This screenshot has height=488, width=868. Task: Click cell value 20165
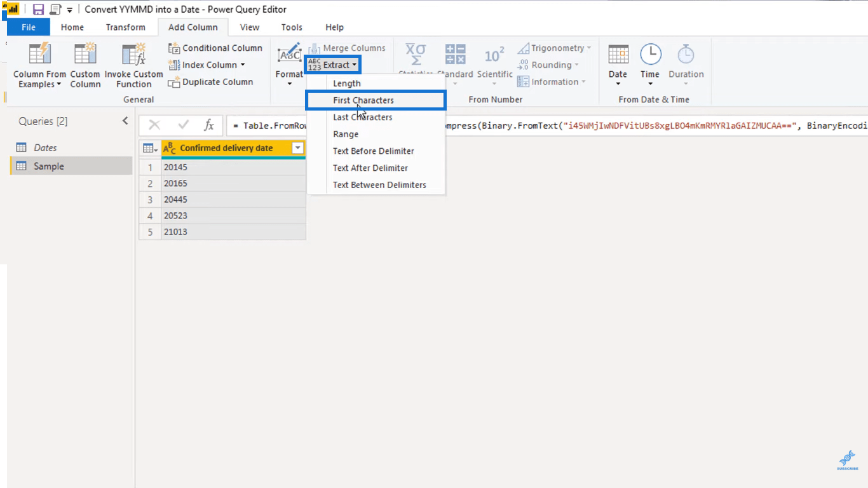point(233,183)
